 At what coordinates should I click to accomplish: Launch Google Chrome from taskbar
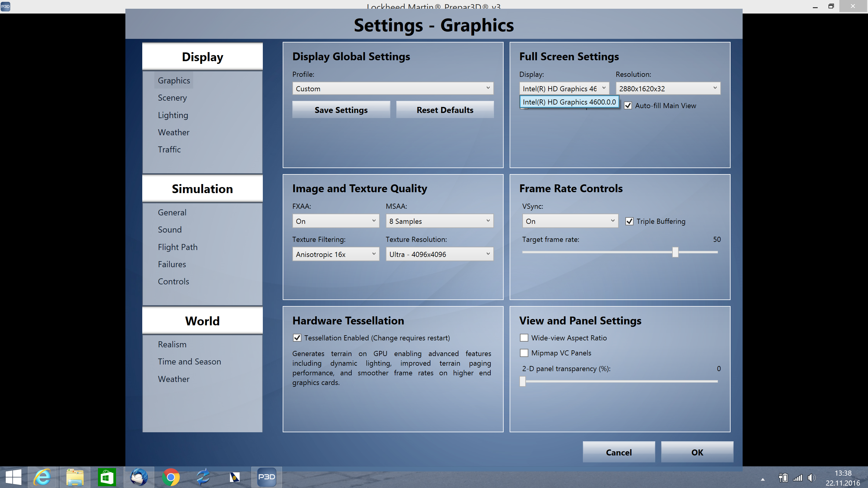point(171,477)
